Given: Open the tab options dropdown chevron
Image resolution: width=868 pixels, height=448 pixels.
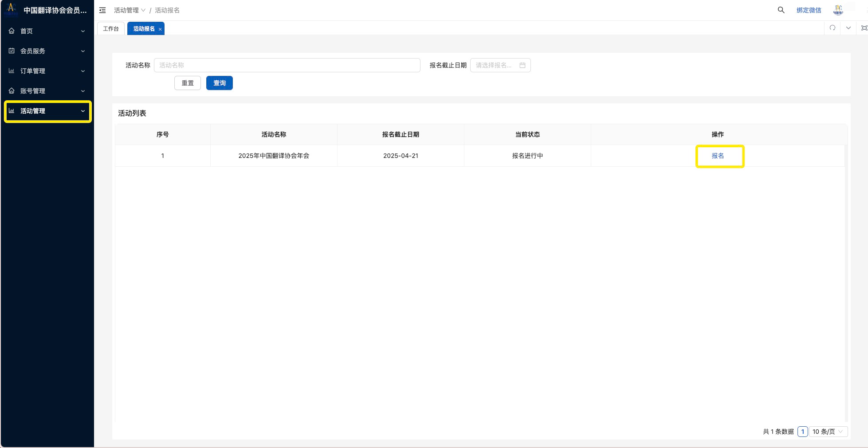Looking at the screenshot, I should point(848,28).
